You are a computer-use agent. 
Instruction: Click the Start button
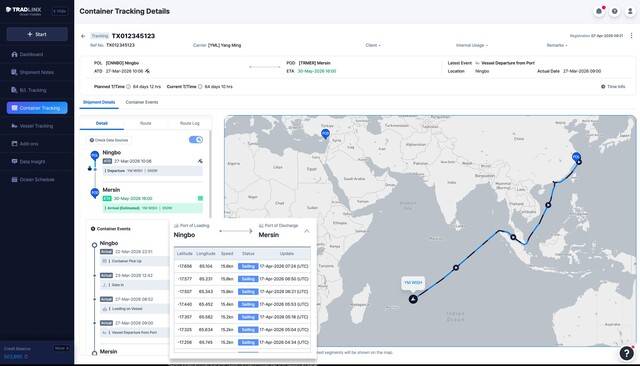[37, 34]
